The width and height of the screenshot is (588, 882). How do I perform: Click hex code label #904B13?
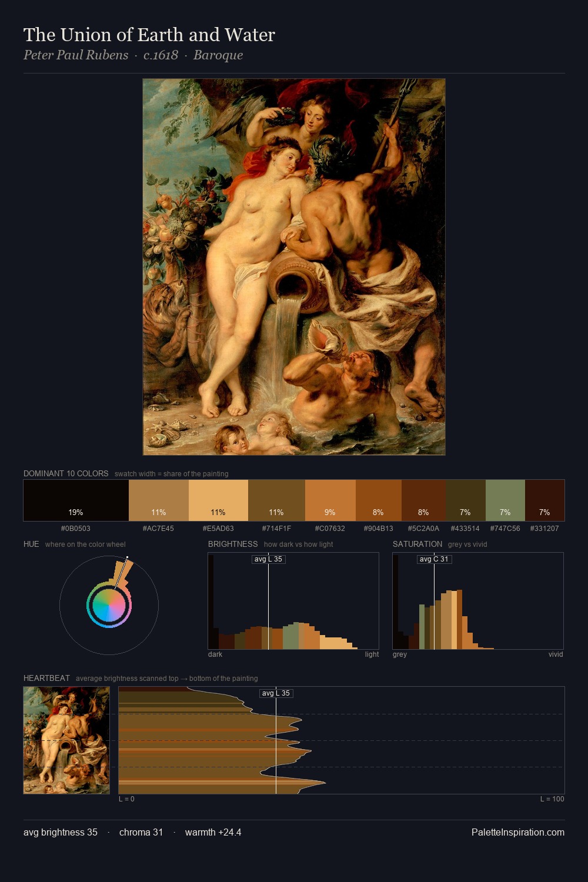tap(379, 529)
